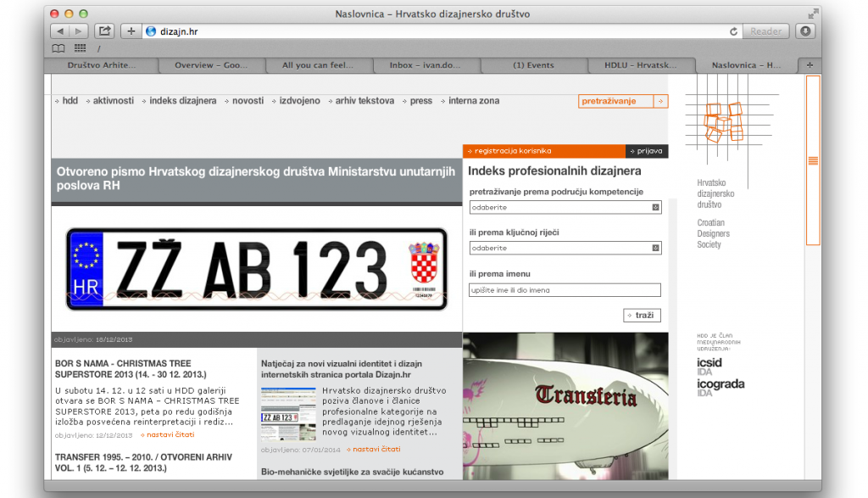Click the prijava login button
The image size is (868, 498).
point(647,151)
